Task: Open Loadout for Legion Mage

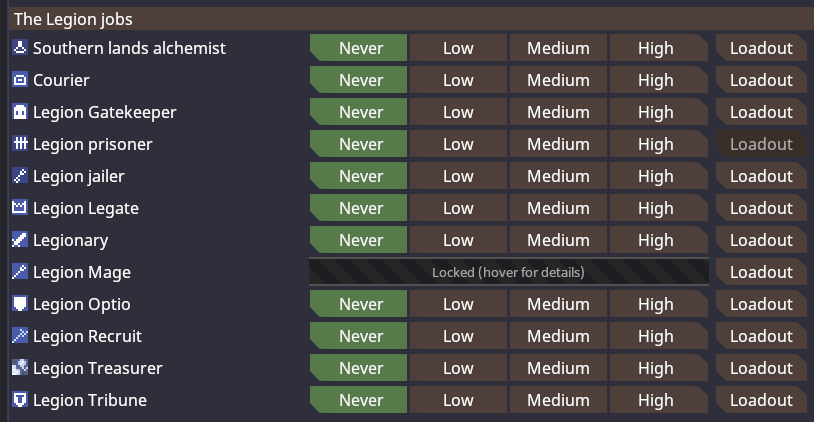Action: 761,272
